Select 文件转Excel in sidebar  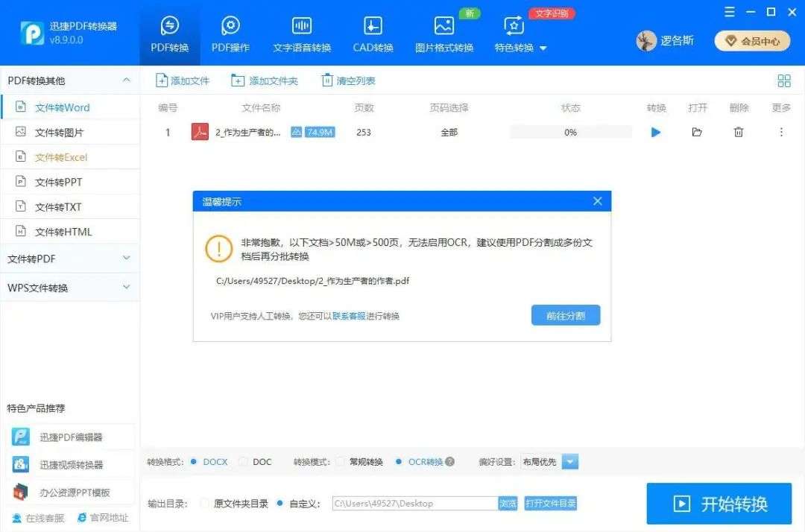70,157
